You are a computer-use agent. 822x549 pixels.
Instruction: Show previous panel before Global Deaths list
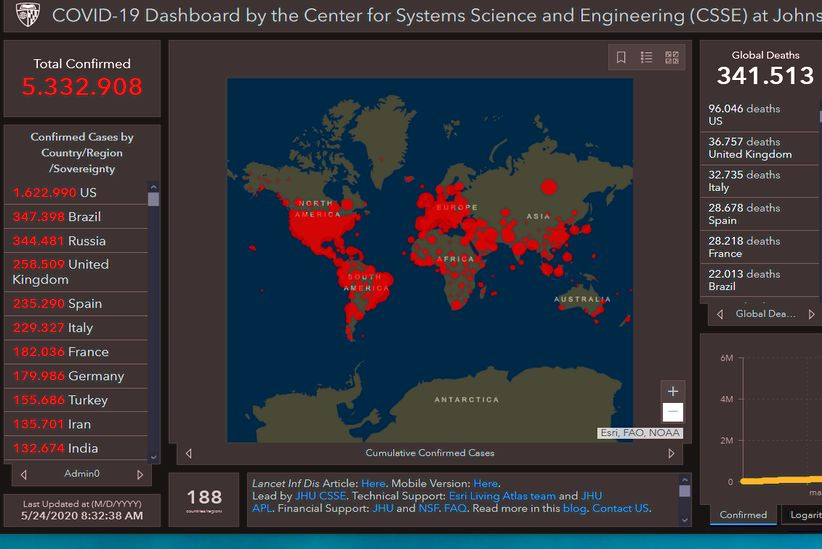pos(719,314)
